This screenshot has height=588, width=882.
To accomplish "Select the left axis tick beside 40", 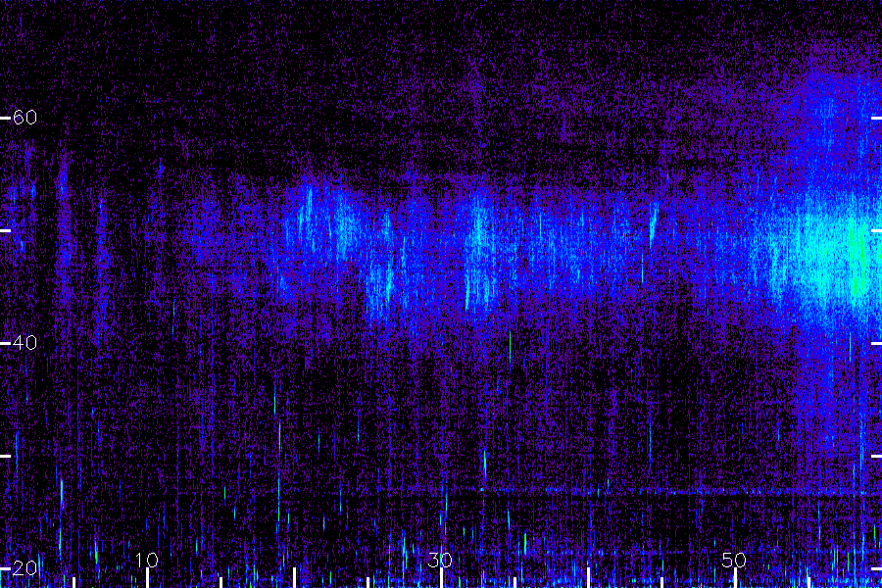I will click(x=5, y=343).
